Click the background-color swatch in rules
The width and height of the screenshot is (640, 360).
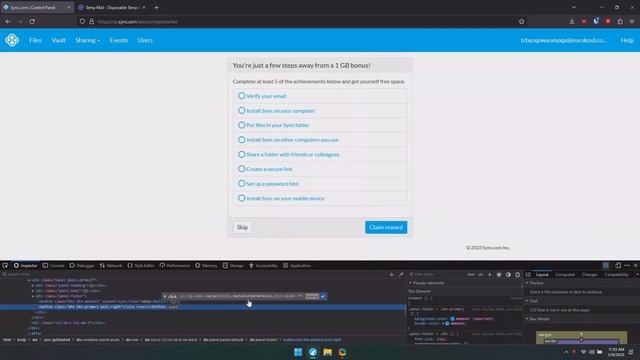pyautogui.click(x=452, y=319)
